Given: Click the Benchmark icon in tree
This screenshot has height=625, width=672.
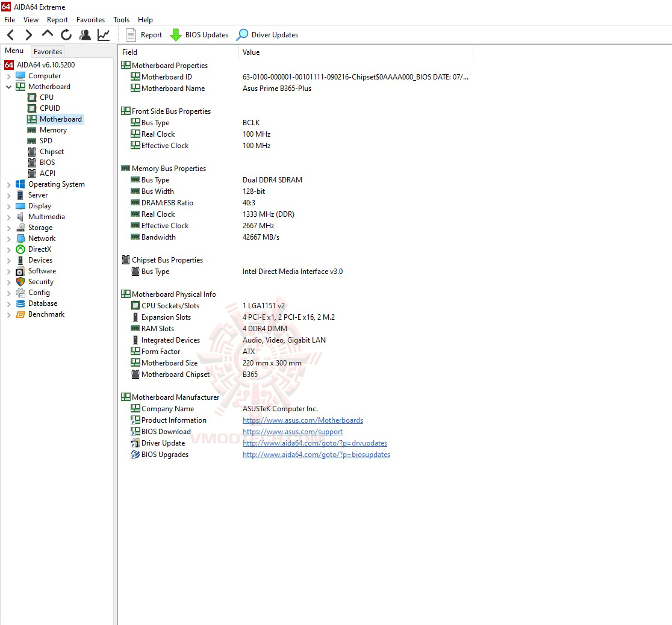Looking at the screenshot, I should 20,314.
